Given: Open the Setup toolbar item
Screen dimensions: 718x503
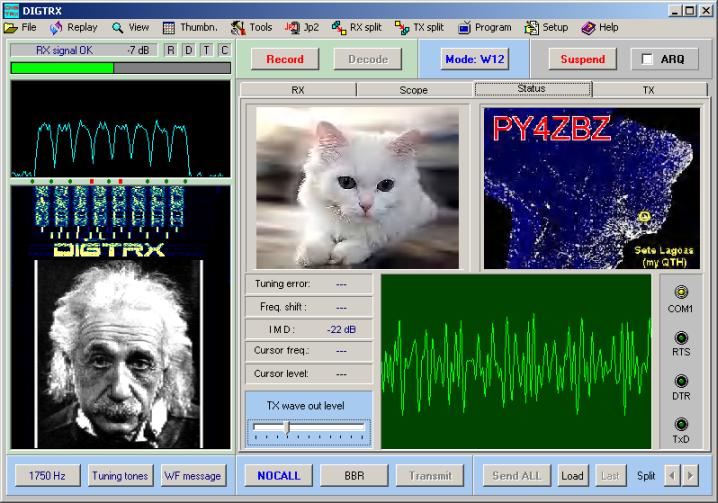Looking at the screenshot, I should (532, 27).
